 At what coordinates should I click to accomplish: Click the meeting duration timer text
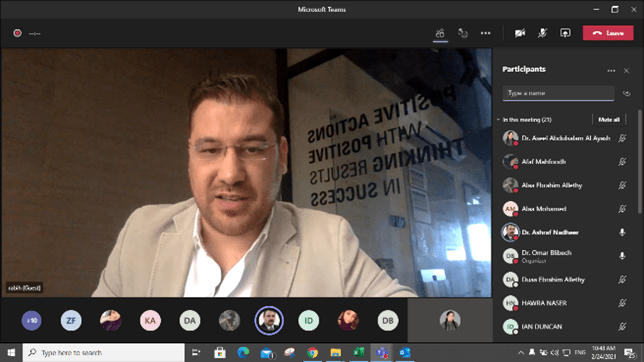[x=34, y=34]
